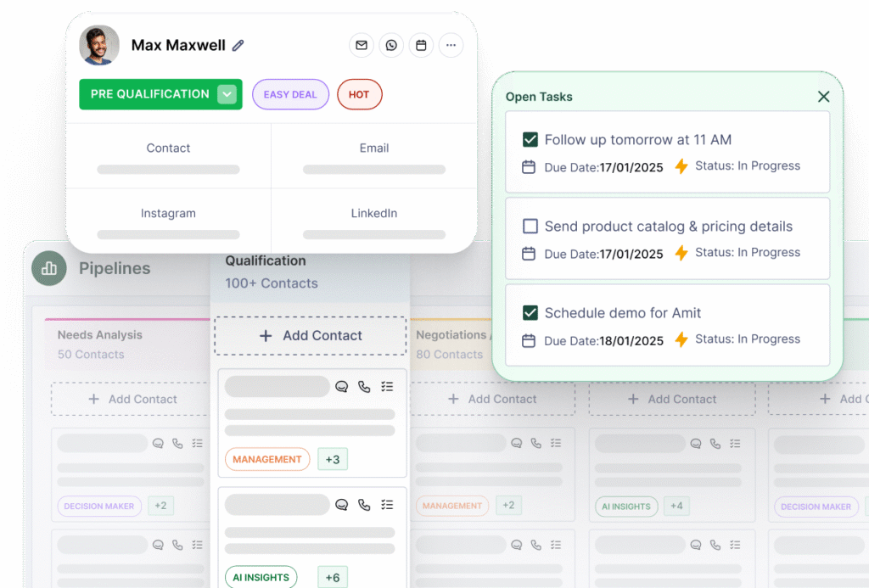
Task: Click Max Maxwell's profile photo
Action: (99, 45)
